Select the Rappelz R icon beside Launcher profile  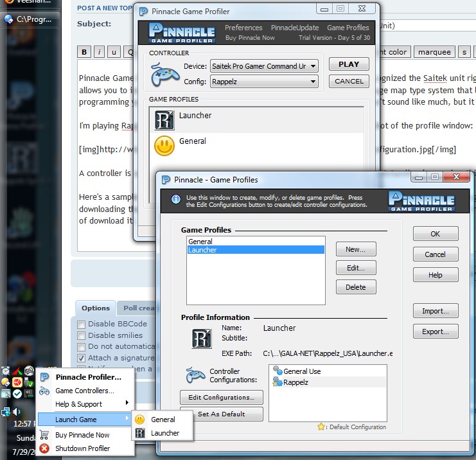click(164, 120)
